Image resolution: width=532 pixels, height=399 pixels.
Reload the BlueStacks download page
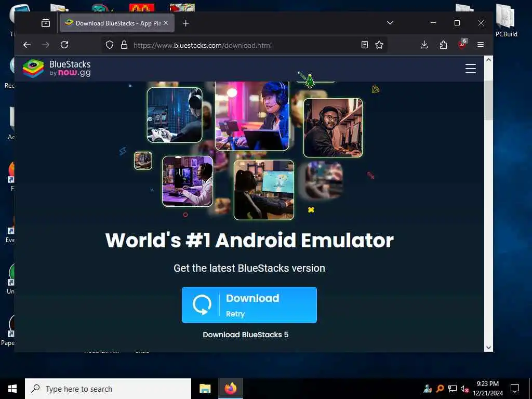(64, 45)
